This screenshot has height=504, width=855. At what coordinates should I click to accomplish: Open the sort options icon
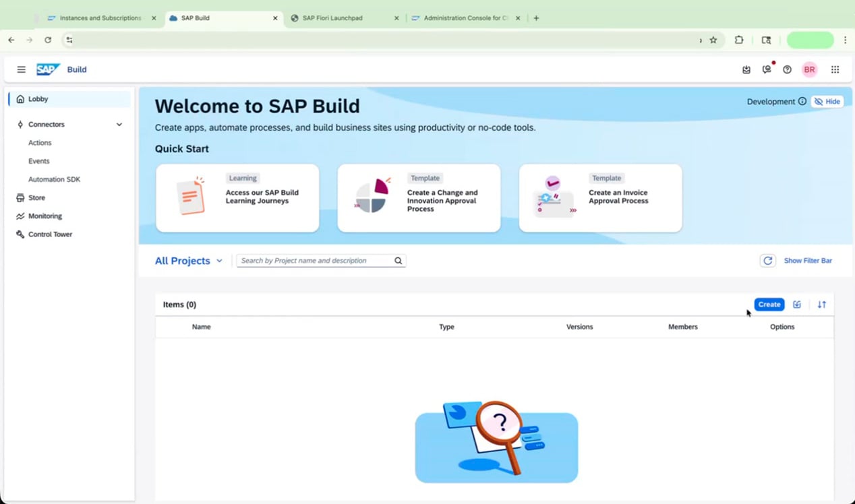point(821,305)
